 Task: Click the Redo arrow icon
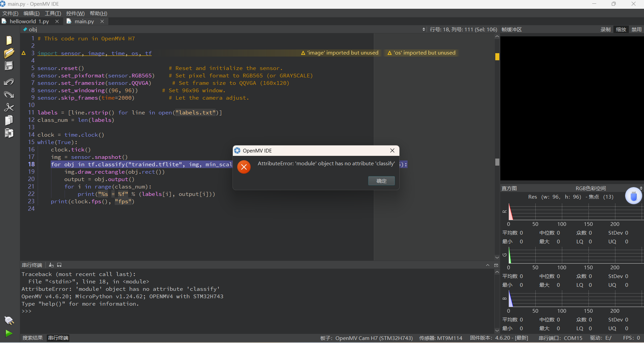point(9,95)
